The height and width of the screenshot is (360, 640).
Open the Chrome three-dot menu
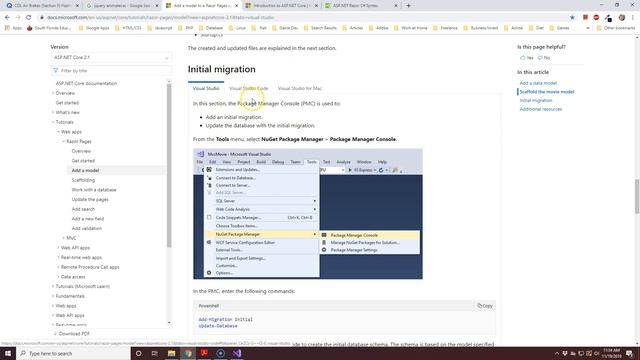[633, 18]
